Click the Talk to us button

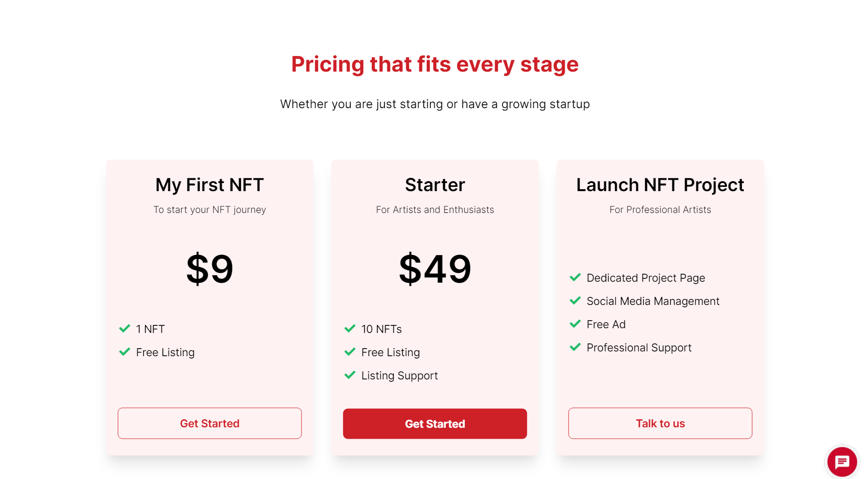[x=660, y=423]
